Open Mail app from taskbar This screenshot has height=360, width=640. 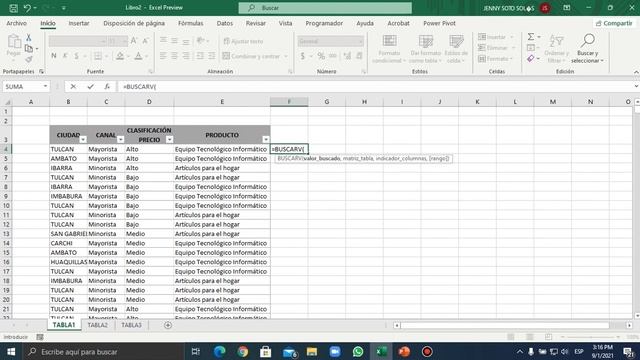[289, 351]
